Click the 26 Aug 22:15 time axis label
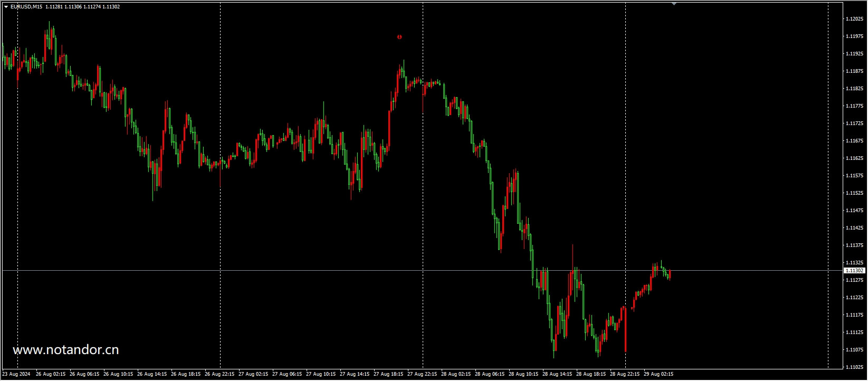Viewport: 868px width, 381px height. click(x=220, y=374)
